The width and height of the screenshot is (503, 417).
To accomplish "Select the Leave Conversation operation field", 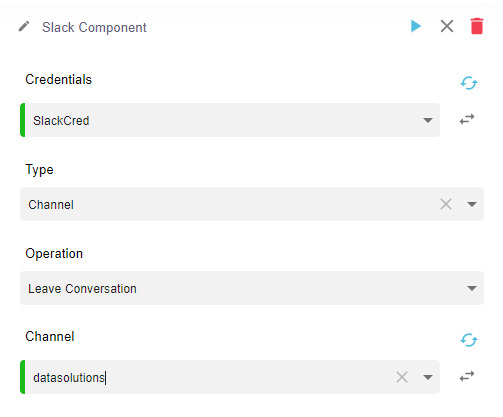I will point(252,288).
